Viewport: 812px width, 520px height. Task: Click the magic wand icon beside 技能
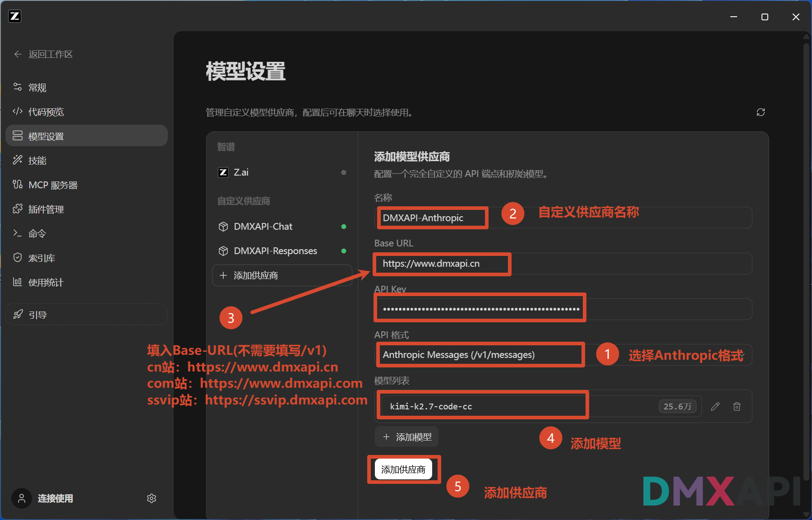coord(18,160)
